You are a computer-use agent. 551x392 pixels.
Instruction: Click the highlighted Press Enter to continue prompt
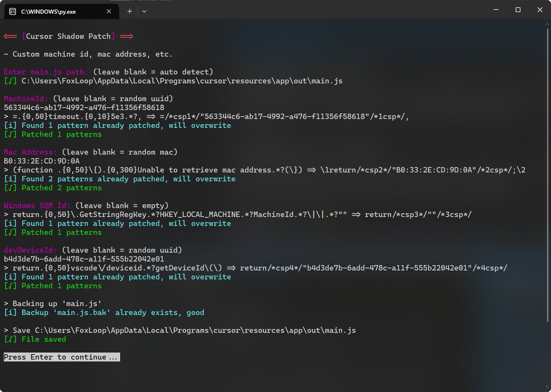click(x=62, y=357)
